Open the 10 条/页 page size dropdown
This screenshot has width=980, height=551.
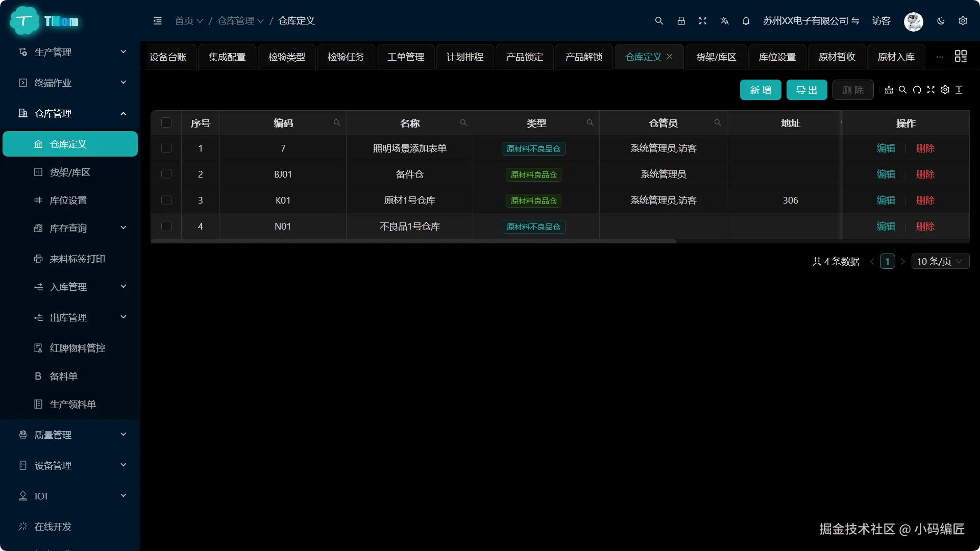point(940,261)
